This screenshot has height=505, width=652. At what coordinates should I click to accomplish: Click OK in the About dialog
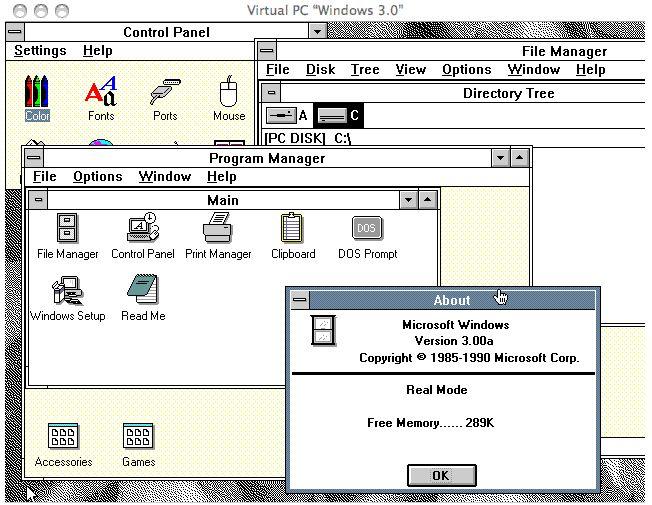coord(442,475)
